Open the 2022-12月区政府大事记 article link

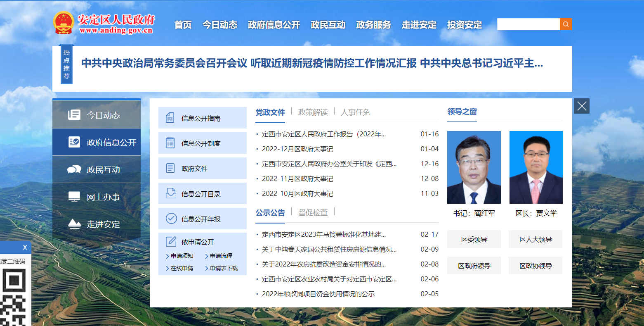(x=297, y=149)
